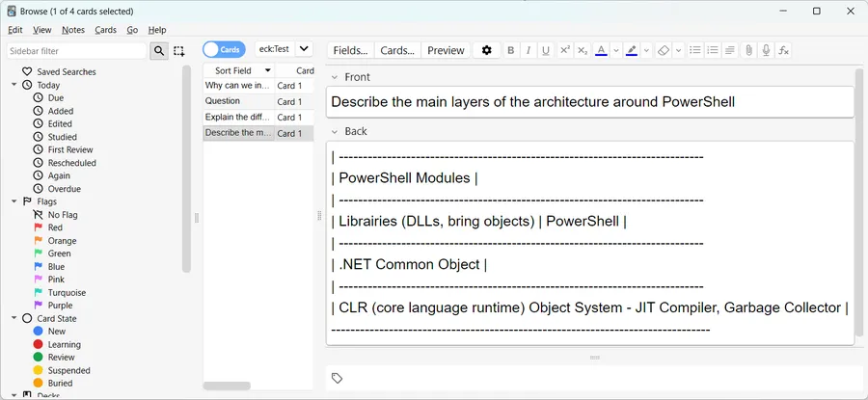Record audio with microphone icon
Screen dimensions: 868x400
tap(766, 50)
